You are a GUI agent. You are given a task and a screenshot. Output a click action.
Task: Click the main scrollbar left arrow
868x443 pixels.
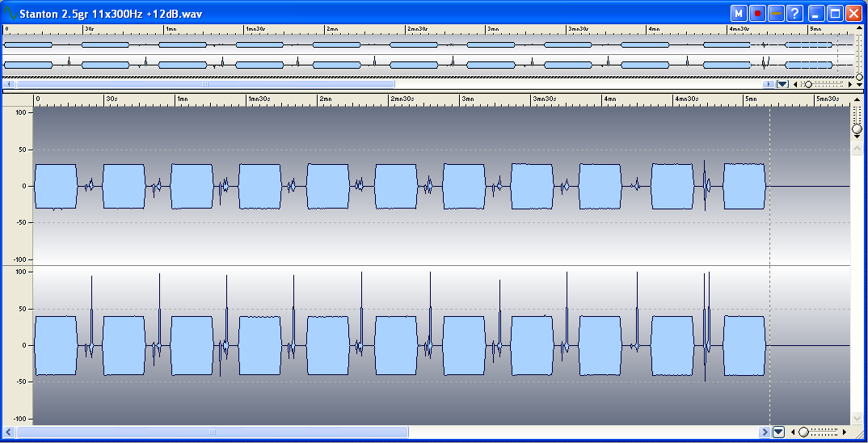[x=9, y=432]
